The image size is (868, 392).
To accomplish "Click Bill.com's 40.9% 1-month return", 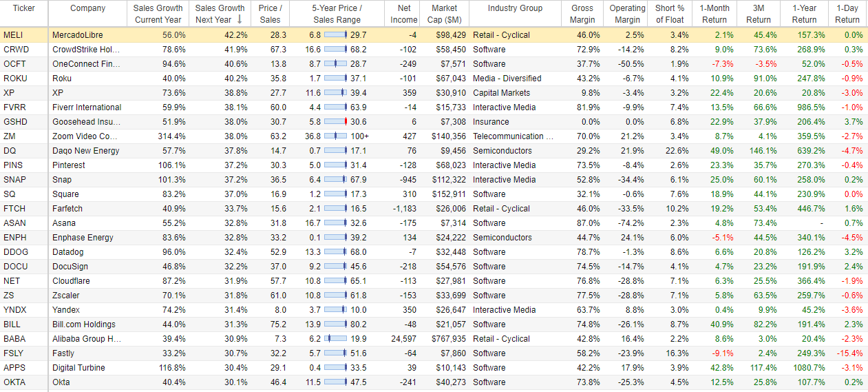I will [x=722, y=324].
